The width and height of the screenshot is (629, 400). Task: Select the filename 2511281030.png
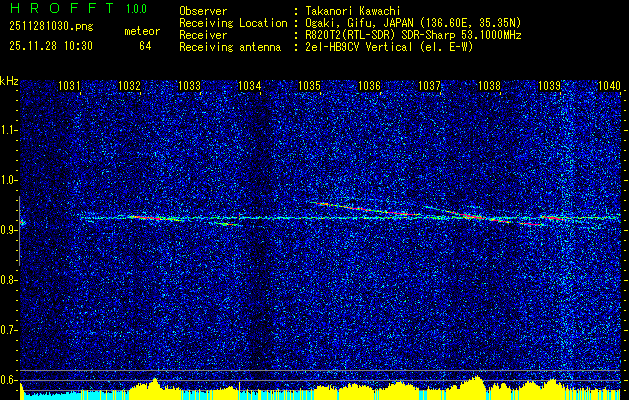(51, 27)
